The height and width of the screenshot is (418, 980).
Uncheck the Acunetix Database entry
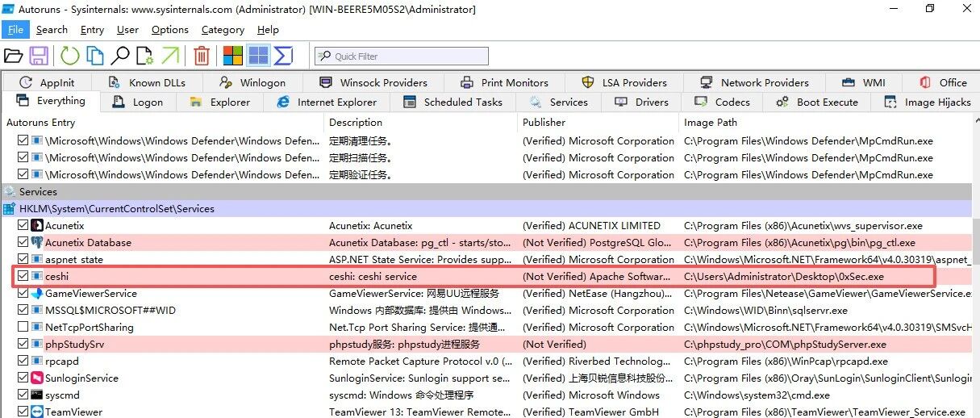click(23, 243)
